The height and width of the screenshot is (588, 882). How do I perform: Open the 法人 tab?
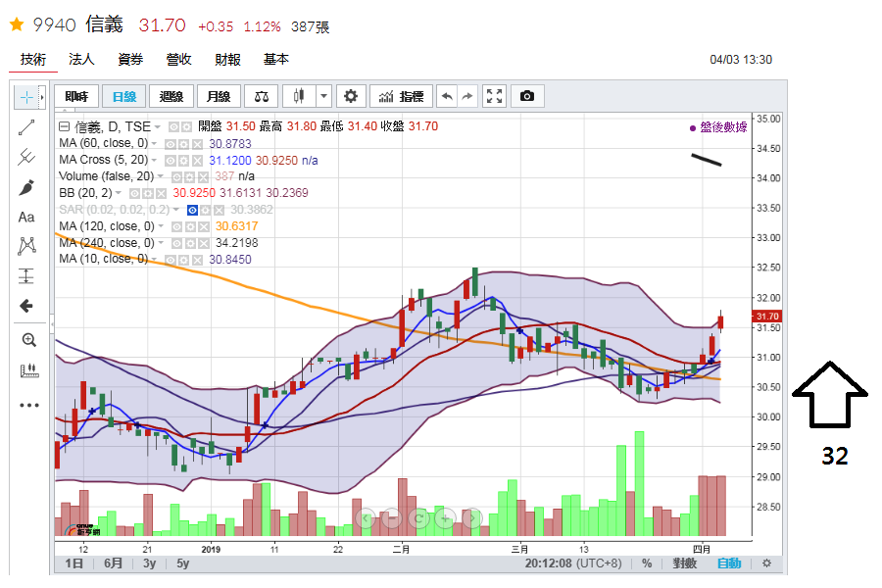(x=81, y=60)
